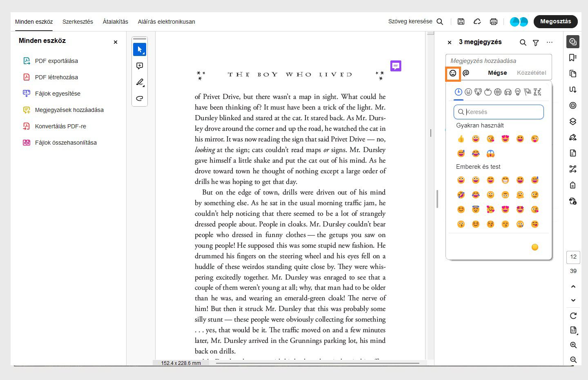Click the Megosztás share button
Viewport: 588px width, 380px height.
(556, 22)
